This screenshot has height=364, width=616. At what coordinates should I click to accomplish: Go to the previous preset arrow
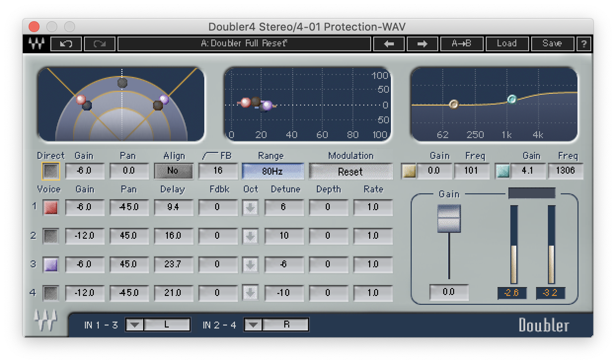click(x=389, y=44)
